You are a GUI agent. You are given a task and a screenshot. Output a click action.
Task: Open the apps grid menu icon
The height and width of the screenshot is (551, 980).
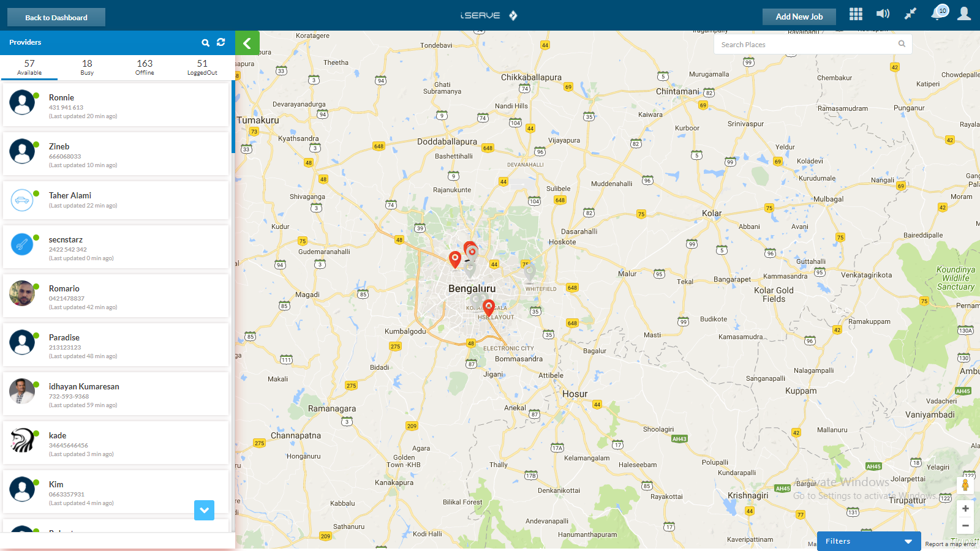856,14
